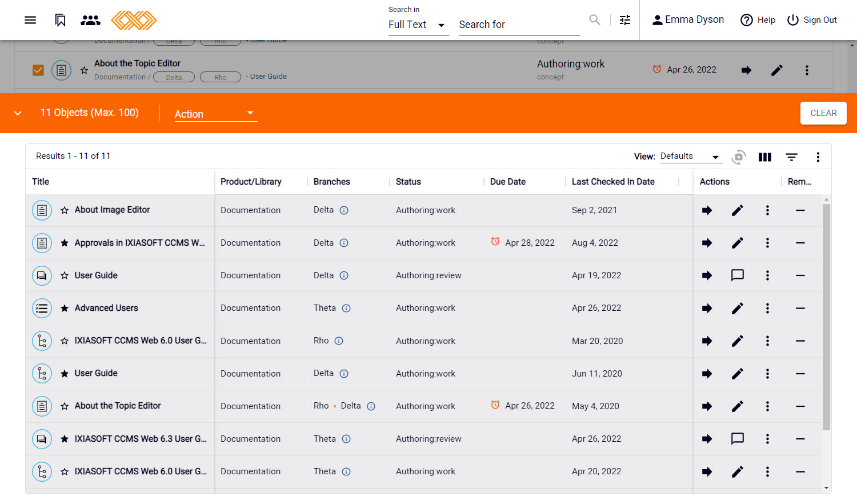Screen dimensions: 857x504
Task: Open more actions for Apr 20, 2022 row
Action: [x=767, y=471]
